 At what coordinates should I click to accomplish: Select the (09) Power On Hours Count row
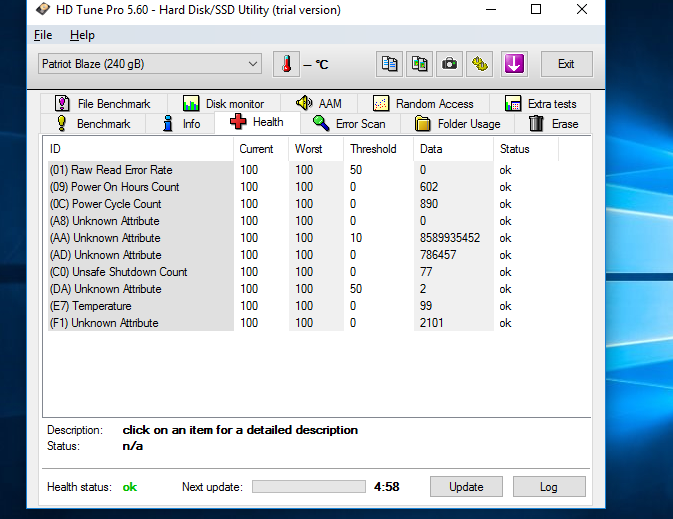(x=303, y=187)
